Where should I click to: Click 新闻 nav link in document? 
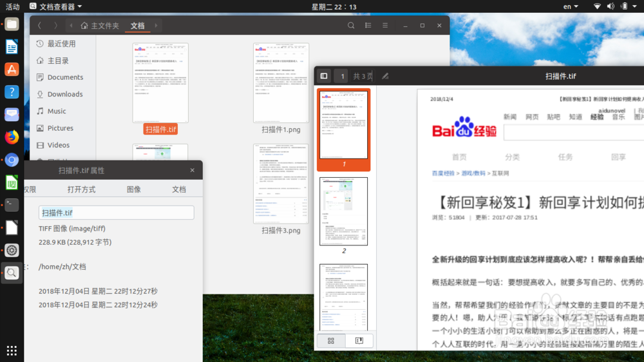point(509,117)
